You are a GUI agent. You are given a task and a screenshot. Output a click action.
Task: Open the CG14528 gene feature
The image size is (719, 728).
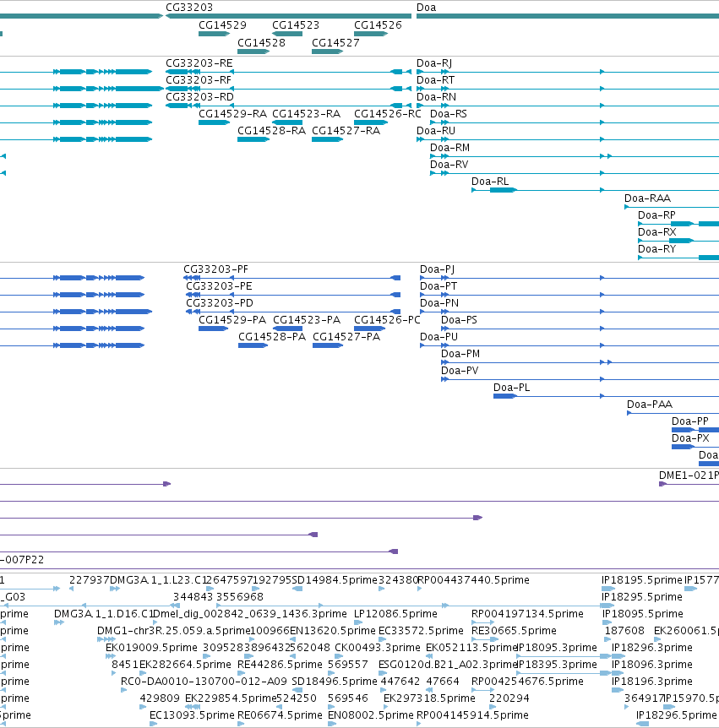[253, 51]
